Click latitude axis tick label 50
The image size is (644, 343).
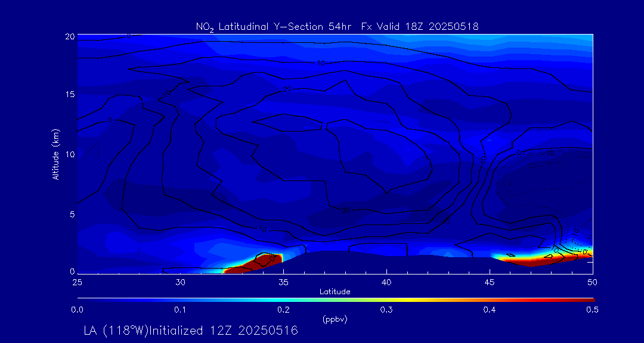(593, 282)
